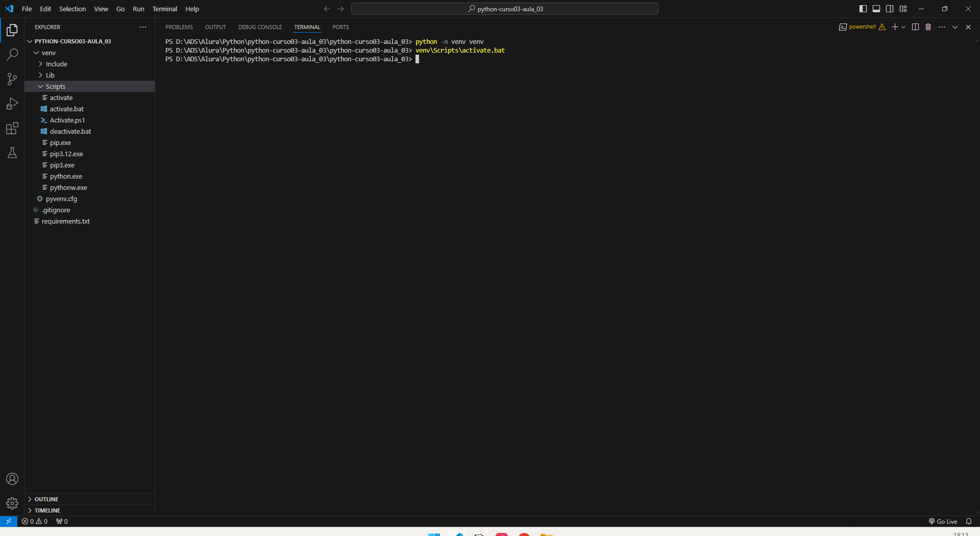Open the Run menu
The width and height of the screenshot is (980, 536).
[138, 9]
